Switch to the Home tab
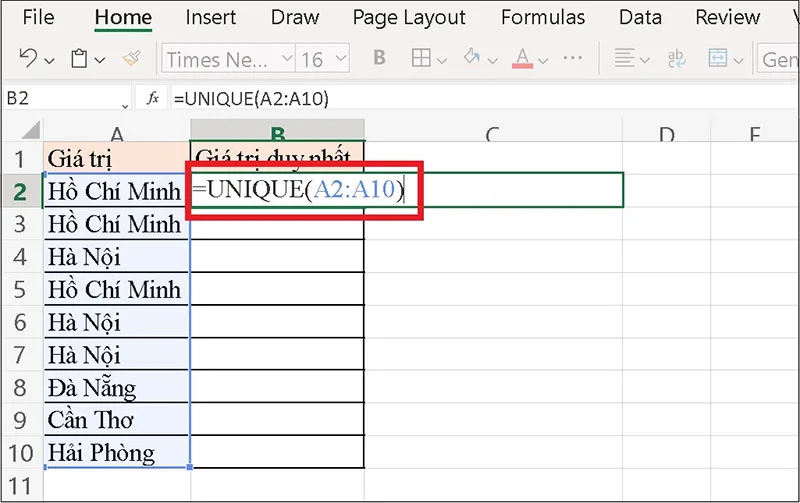The image size is (800, 503). click(123, 17)
